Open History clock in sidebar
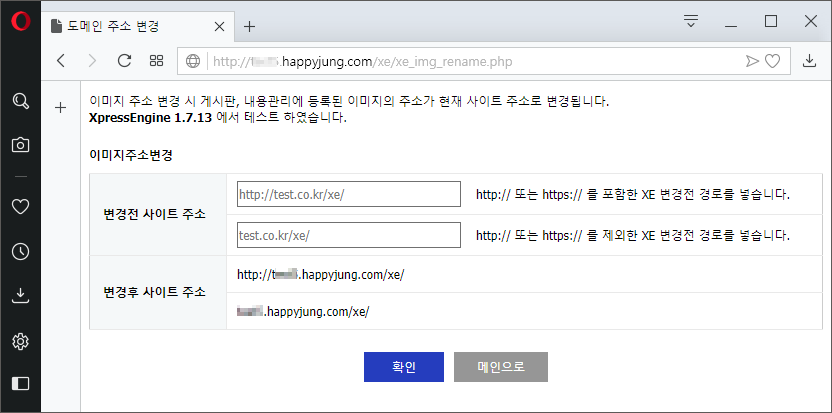The image size is (832, 413). tap(20, 251)
